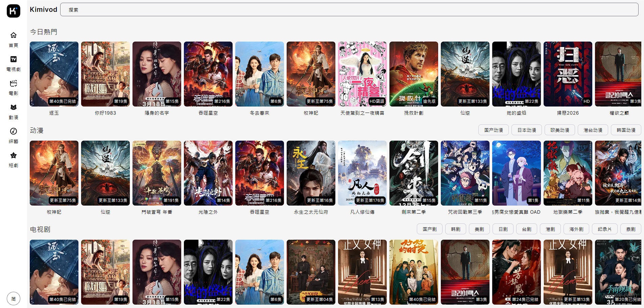The height and width of the screenshot is (308, 644).
Task: Open the 泰剧 category
Action: click(630, 229)
